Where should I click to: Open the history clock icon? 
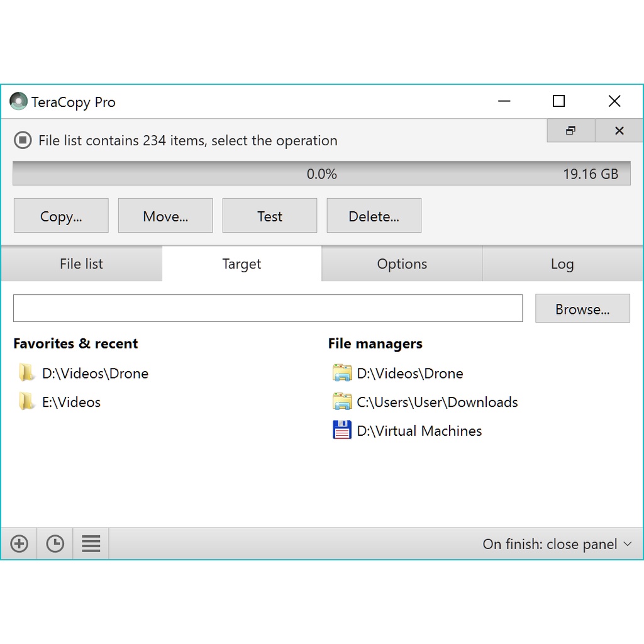coord(55,544)
